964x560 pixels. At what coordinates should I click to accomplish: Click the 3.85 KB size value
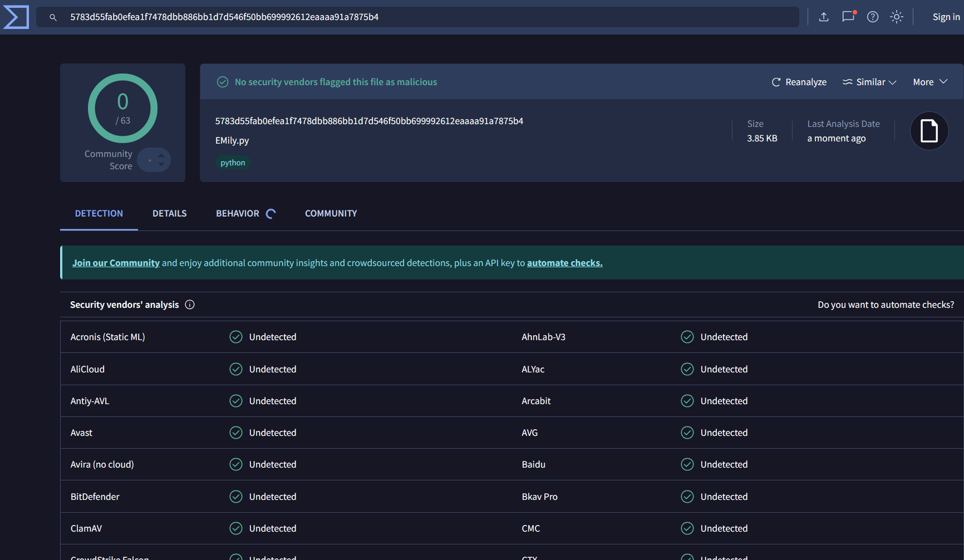[x=762, y=138]
